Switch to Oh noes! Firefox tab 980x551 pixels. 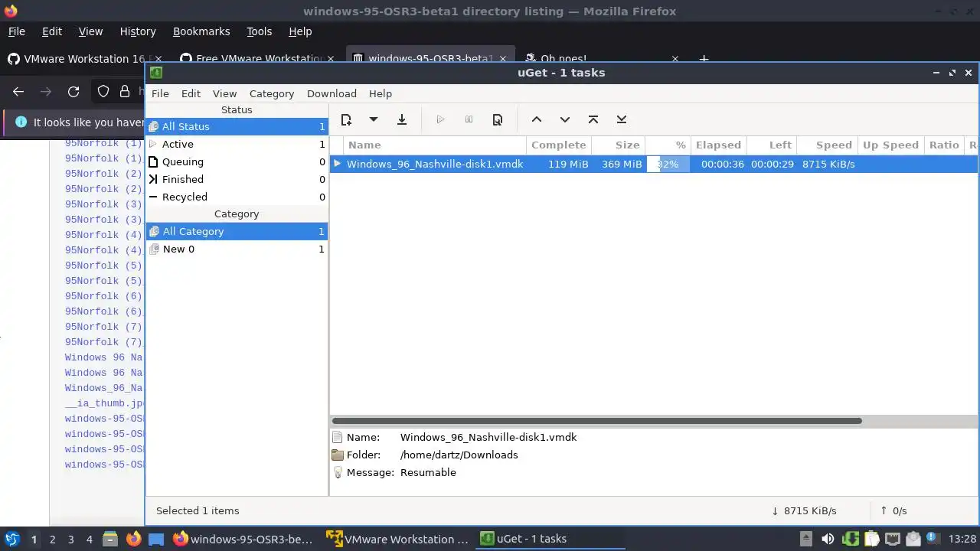coord(603,58)
